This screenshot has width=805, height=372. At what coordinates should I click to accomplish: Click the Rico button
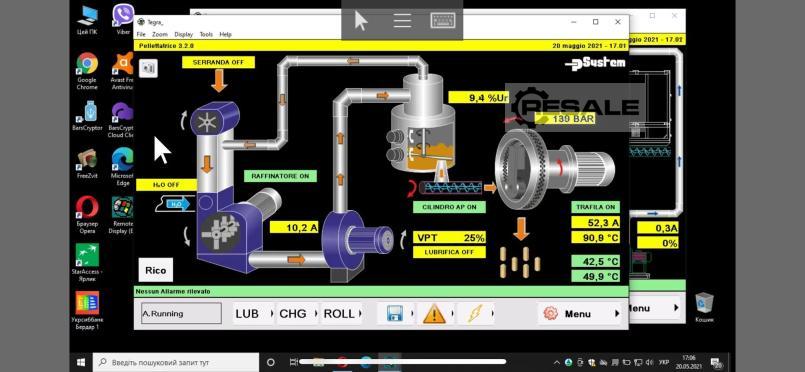click(x=156, y=270)
